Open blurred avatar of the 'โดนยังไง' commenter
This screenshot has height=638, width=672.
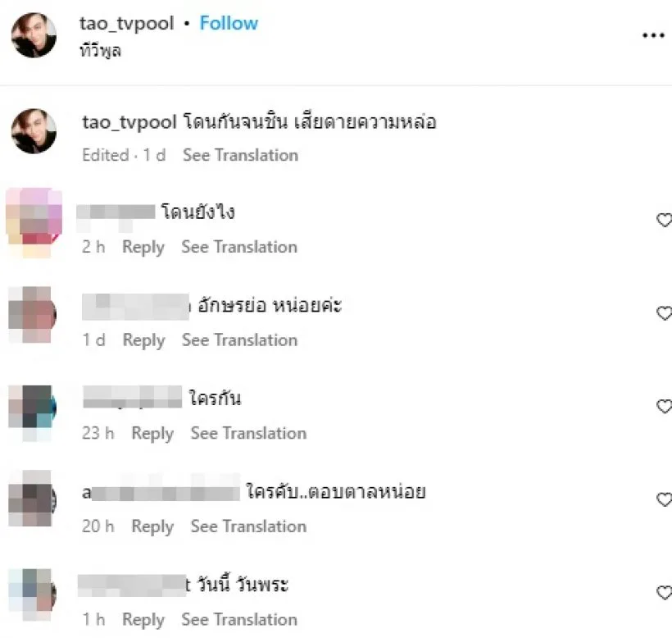[34, 223]
